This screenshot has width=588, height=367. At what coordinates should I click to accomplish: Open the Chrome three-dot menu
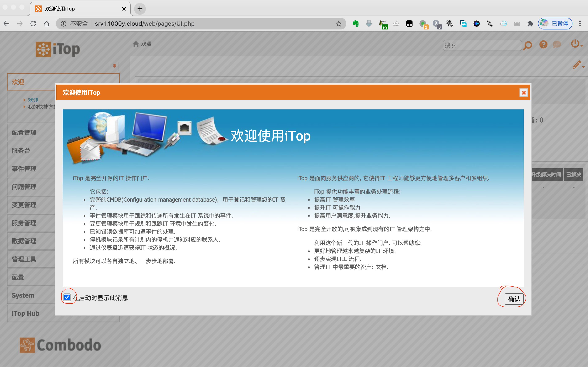click(x=580, y=24)
